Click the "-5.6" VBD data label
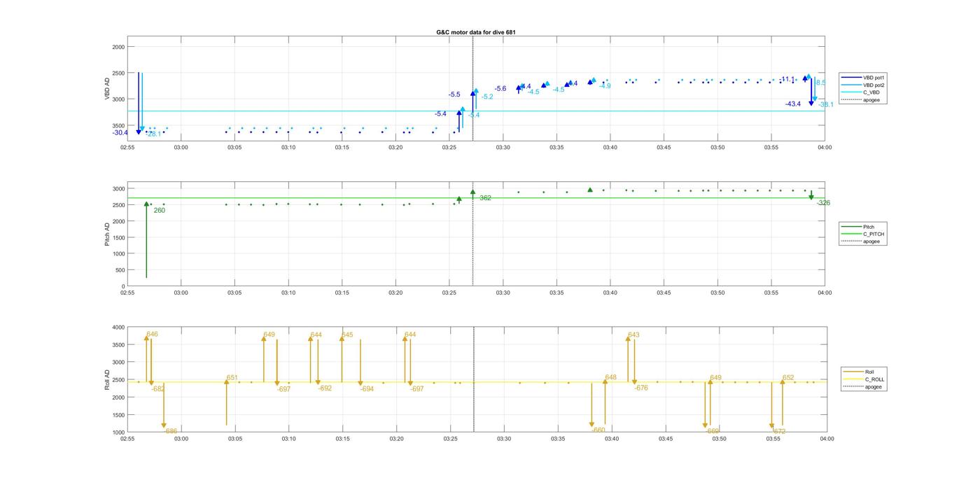Viewport: 980px width, 485px height. click(500, 89)
